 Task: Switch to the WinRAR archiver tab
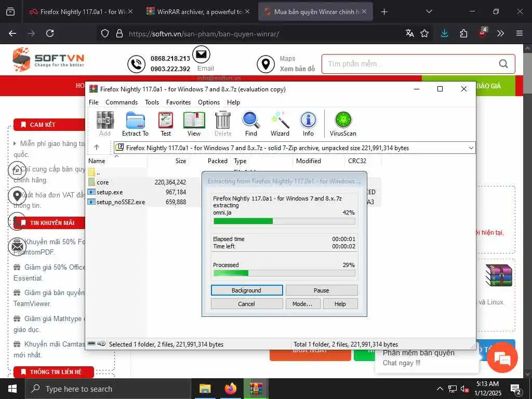[198, 12]
